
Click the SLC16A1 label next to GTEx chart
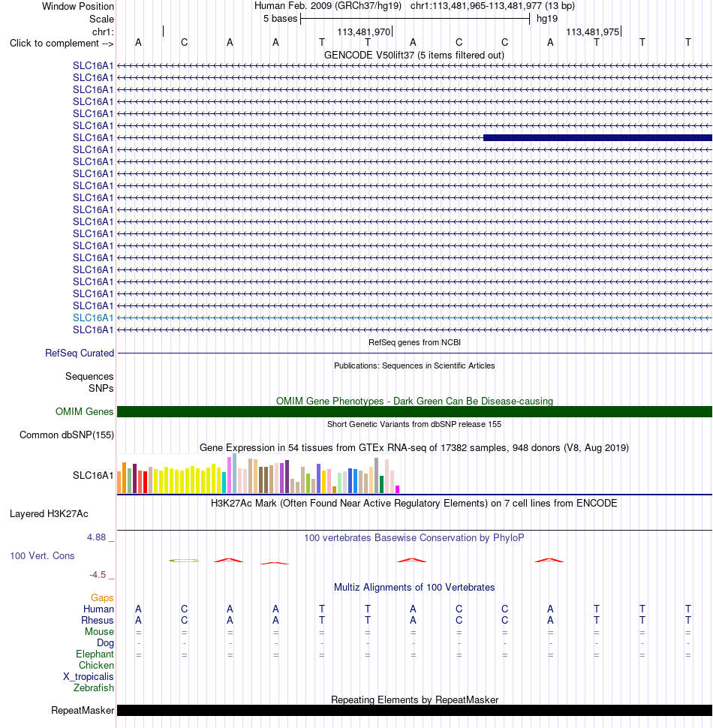click(93, 475)
